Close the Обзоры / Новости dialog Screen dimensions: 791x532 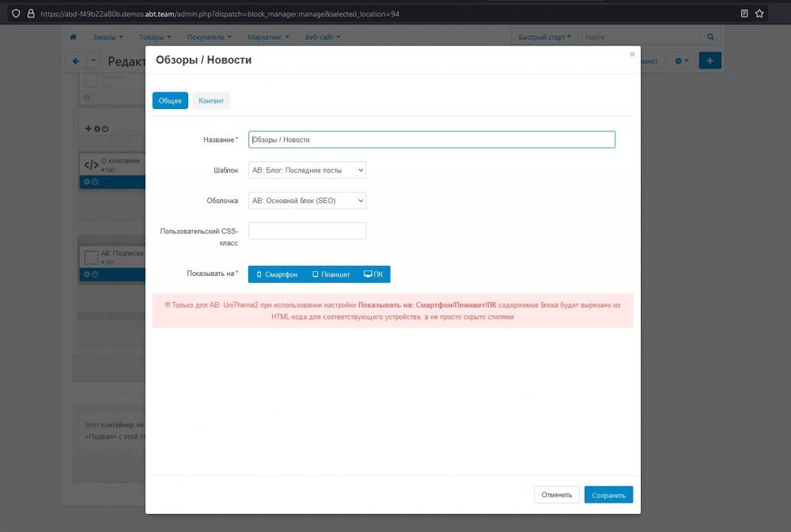[632, 55]
